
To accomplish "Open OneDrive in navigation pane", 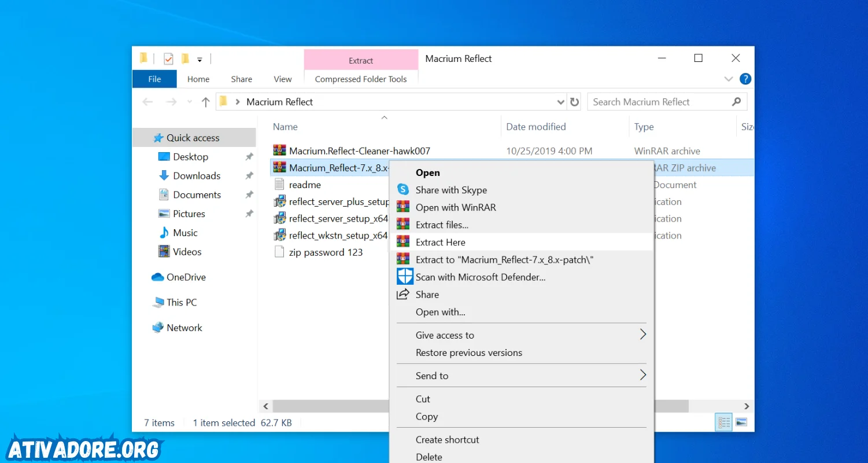I will (x=186, y=277).
